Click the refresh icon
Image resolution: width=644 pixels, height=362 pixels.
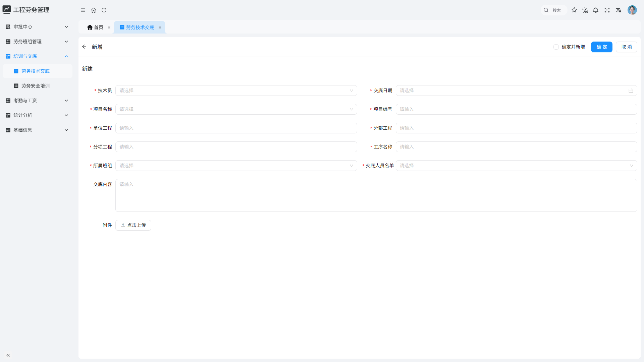point(104,10)
